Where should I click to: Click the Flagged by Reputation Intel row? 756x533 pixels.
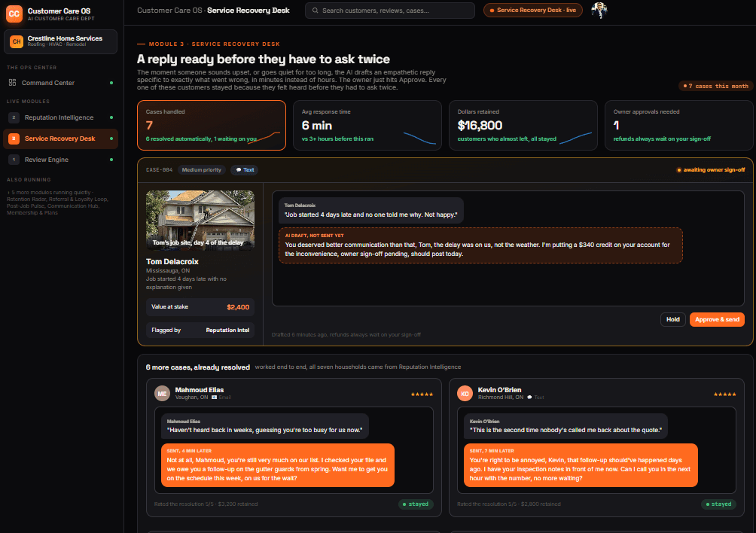tap(200, 330)
